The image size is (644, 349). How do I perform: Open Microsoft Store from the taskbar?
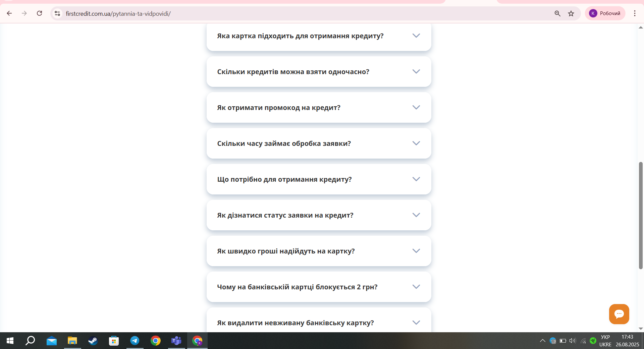(x=114, y=341)
